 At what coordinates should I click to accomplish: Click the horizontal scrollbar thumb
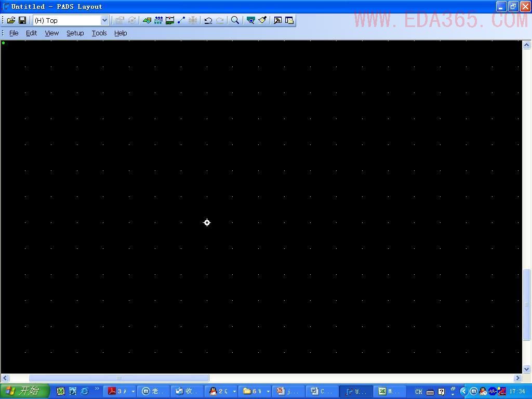click(119, 378)
